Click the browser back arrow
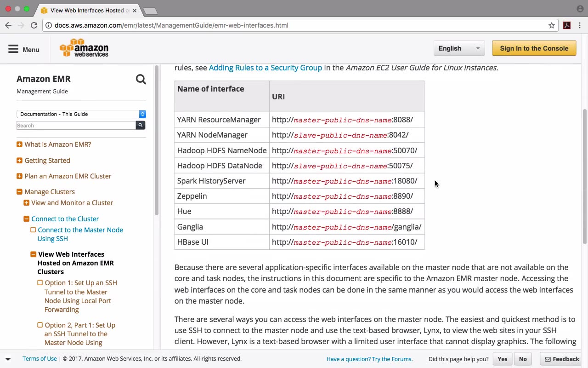This screenshot has width=588, height=368. tap(8, 25)
